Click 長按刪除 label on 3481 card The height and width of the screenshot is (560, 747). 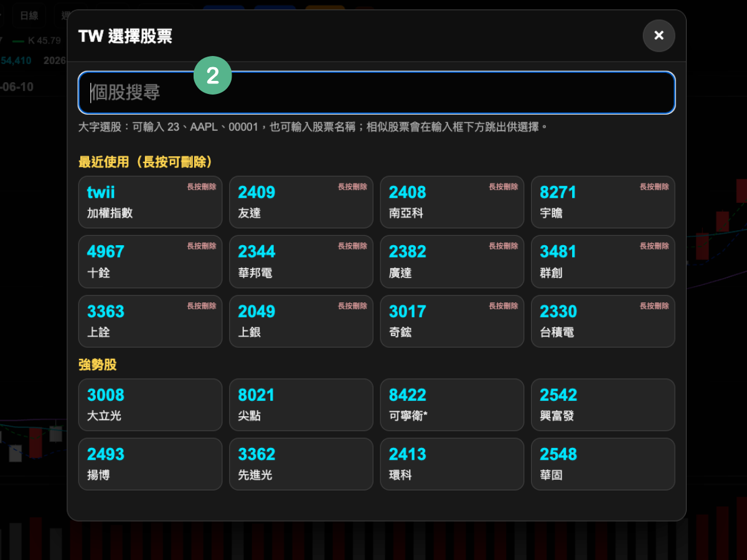click(654, 246)
